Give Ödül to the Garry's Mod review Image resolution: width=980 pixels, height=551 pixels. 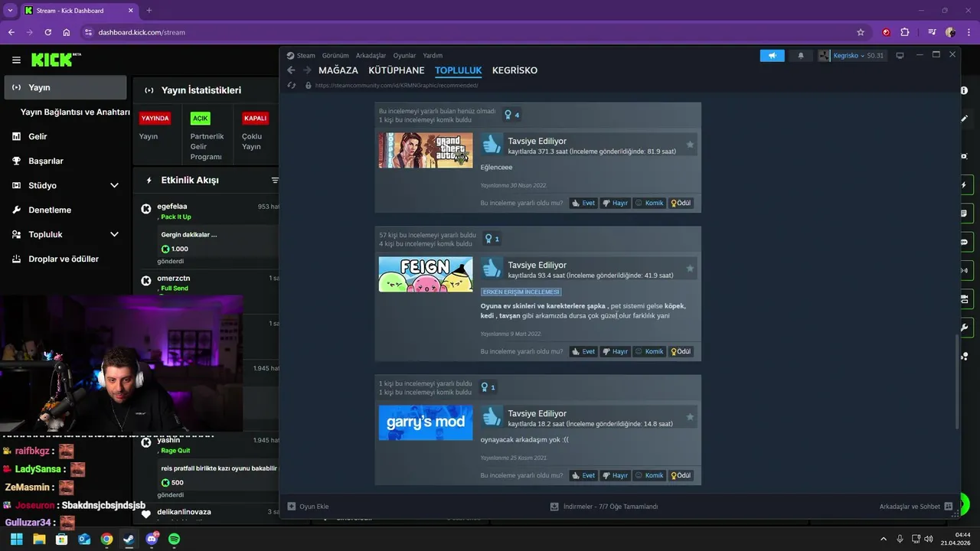click(681, 475)
